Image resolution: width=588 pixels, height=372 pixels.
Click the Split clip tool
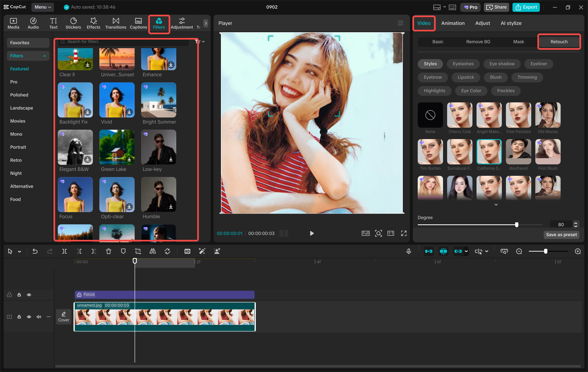[65, 251]
